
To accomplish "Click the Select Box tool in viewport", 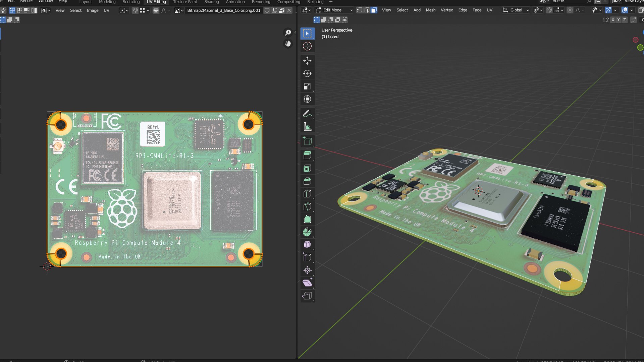I will point(307,33).
